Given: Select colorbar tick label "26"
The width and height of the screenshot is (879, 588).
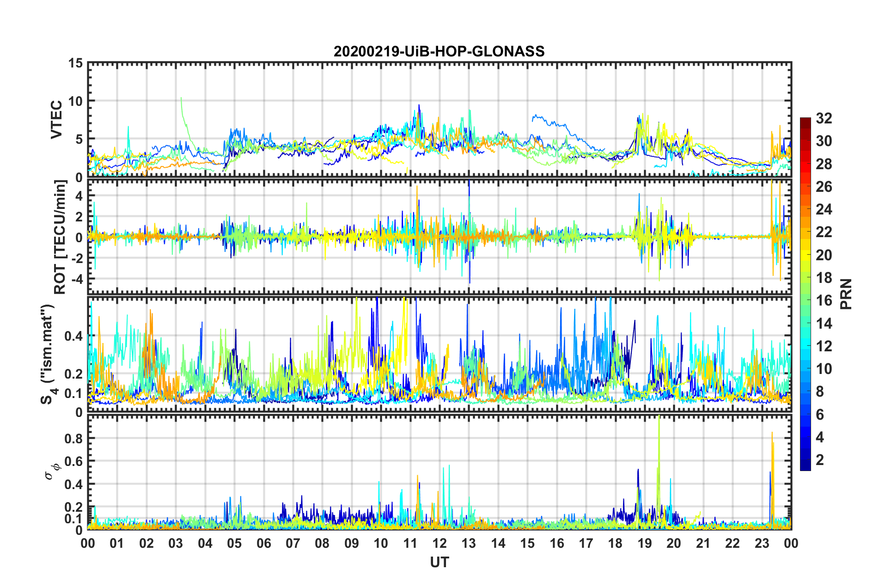Looking at the screenshot, I should tap(824, 187).
